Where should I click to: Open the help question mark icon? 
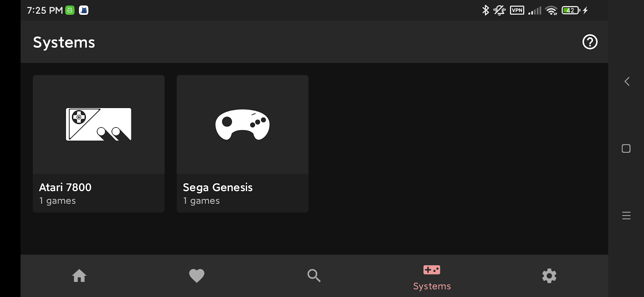(x=590, y=42)
